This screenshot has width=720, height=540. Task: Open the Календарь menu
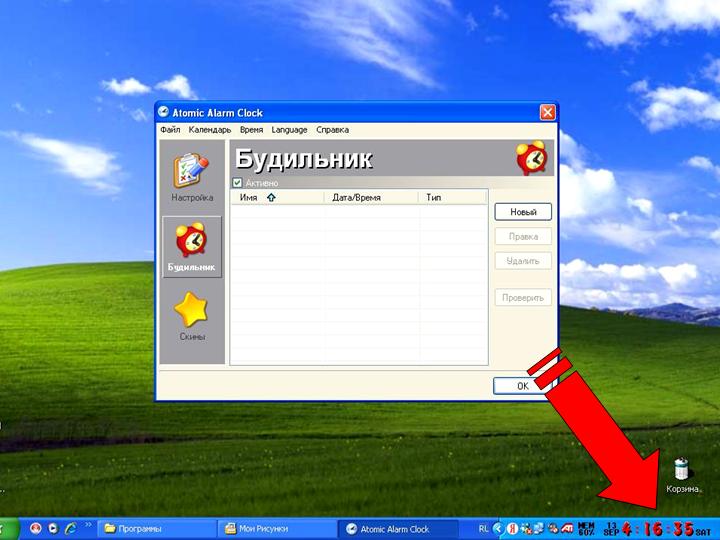[x=209, y=130]
